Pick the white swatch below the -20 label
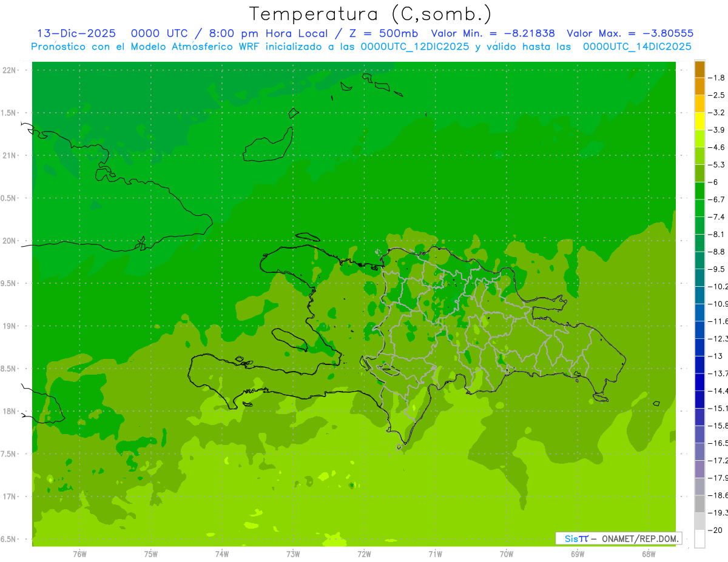Image resolution: width=728 pixels, height=562 pixels. [x=699, y=539]
